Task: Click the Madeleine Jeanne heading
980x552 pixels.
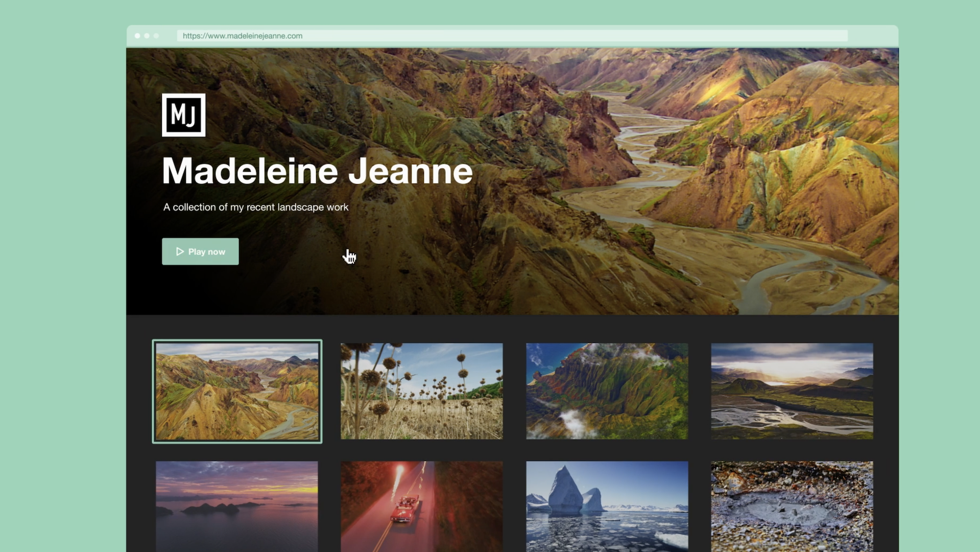Action: 317,172
